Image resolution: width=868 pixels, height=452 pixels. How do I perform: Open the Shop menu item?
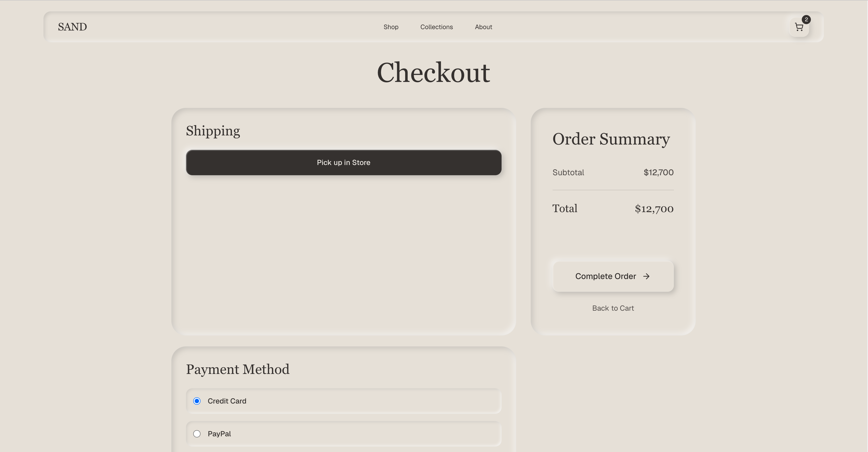pos(391,27)
